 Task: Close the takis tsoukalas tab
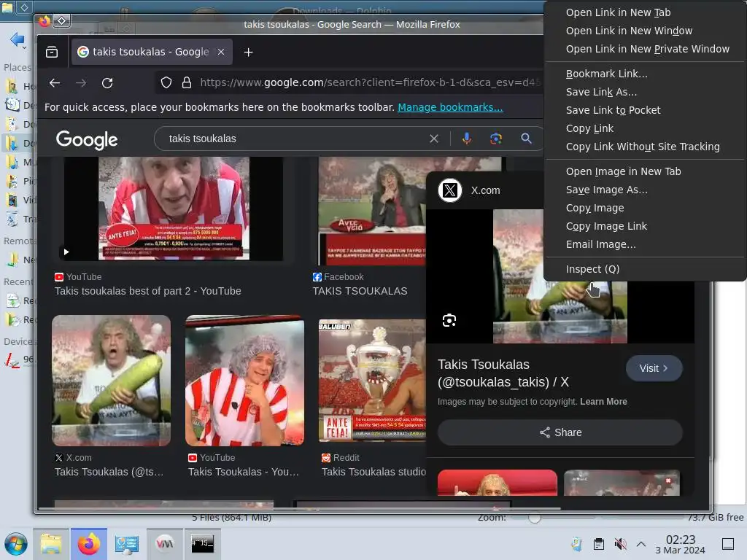(x=221, y=52)
